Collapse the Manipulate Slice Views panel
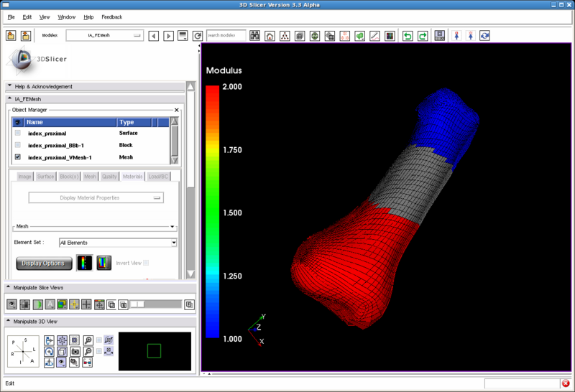 (x=9, y=288)
